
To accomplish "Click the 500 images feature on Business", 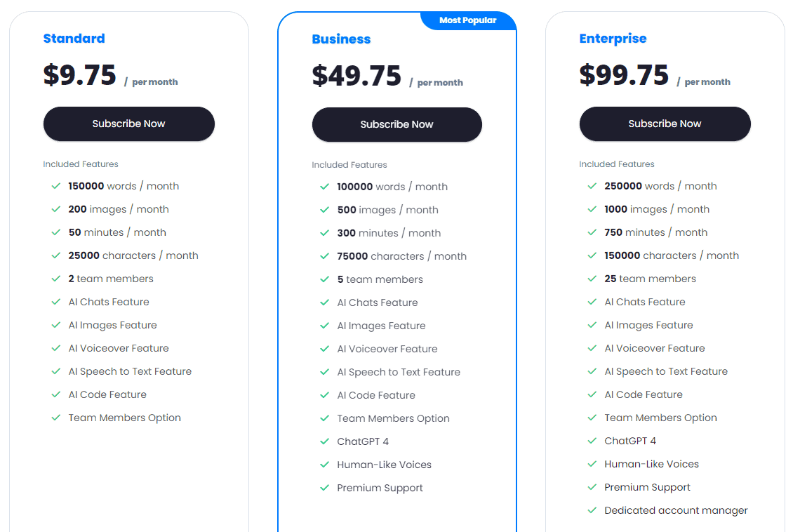I will [x=388, y=209].
